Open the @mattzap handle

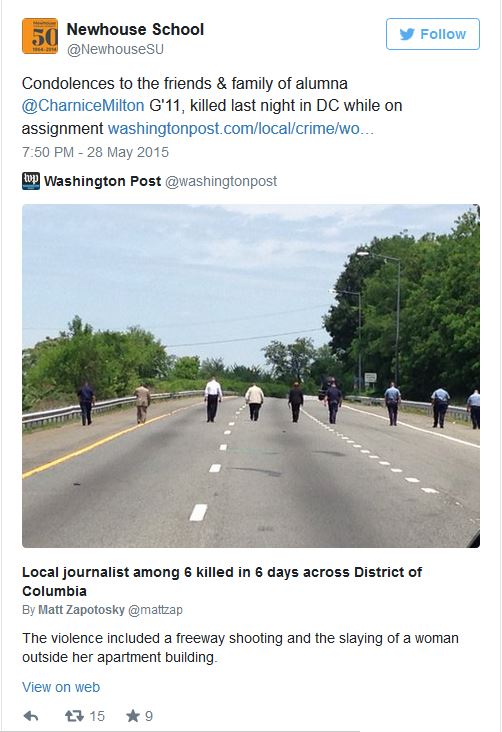tap(155, 610)
